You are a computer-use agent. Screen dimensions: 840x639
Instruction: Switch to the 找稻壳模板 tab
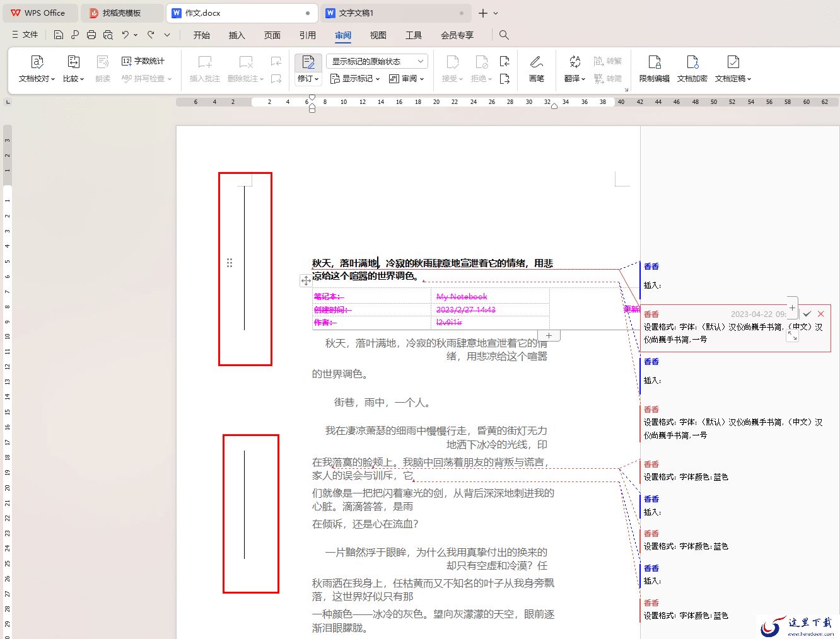[x=122, y=13]
